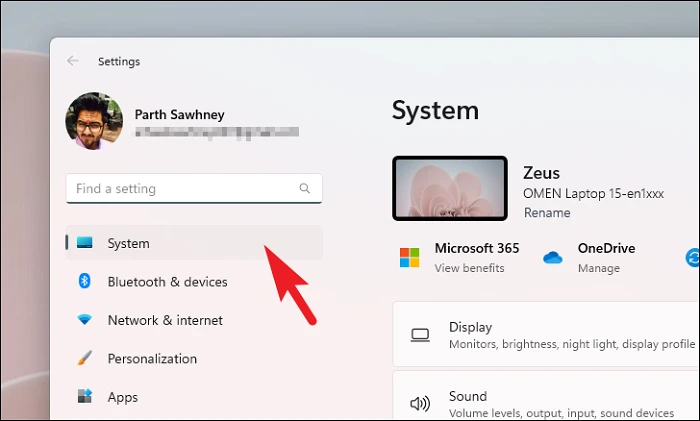This screenshot has width=700, height=421.
Task: Click the Apps icon in sidebar
Action: [84, 396]
